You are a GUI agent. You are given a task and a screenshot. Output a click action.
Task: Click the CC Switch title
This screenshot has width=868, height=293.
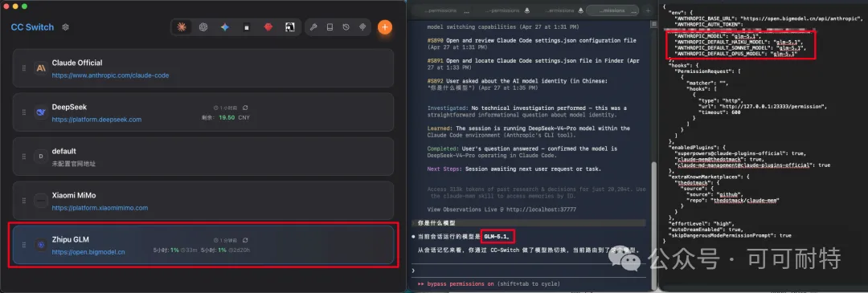coord(33,27)
